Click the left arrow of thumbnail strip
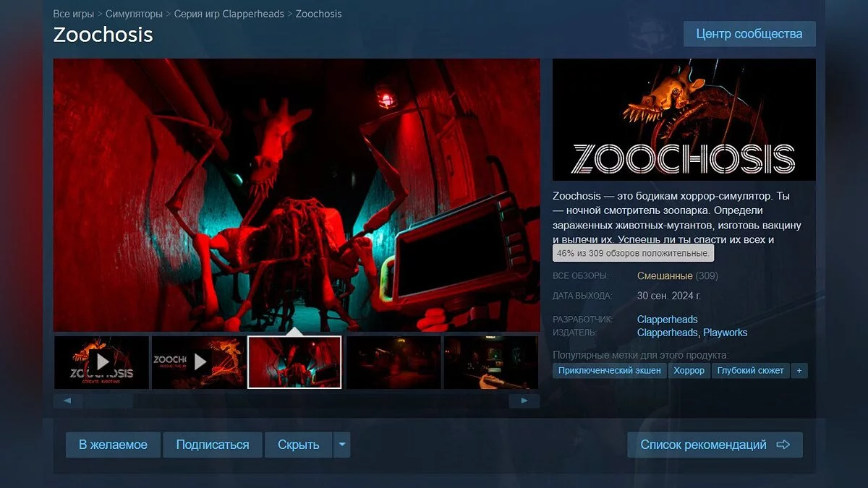868x488 pixels. click(68, 401)
